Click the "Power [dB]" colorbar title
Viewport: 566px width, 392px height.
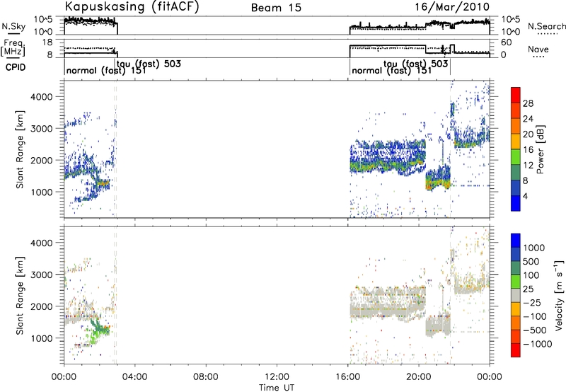point(541,149)
